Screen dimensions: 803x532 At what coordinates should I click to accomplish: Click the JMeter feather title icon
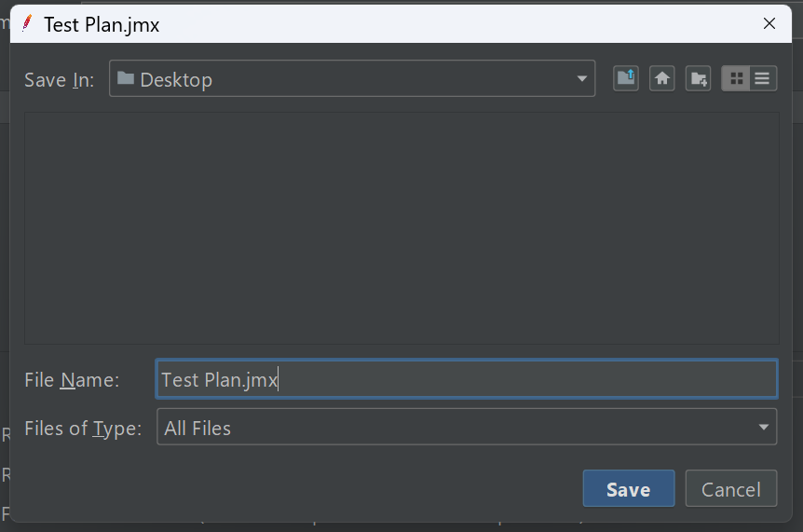pyautogui.click(x=27, y=23)
